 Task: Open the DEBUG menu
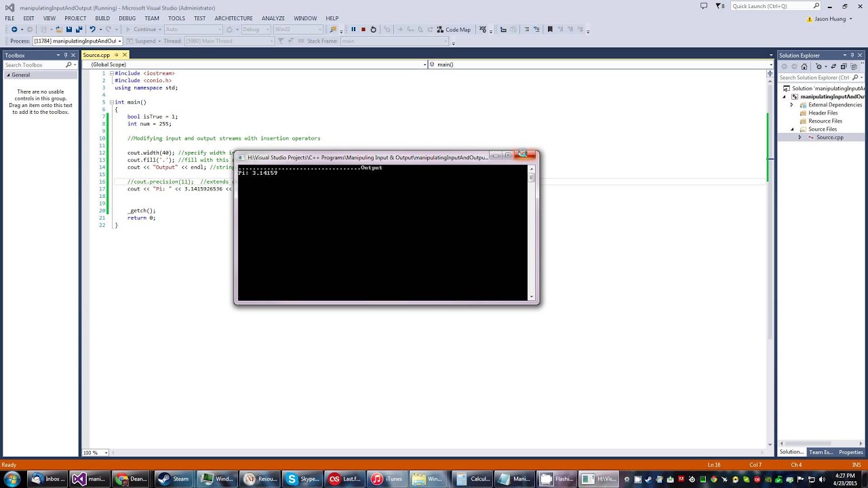pyautogui.click(x=127, y=18)
